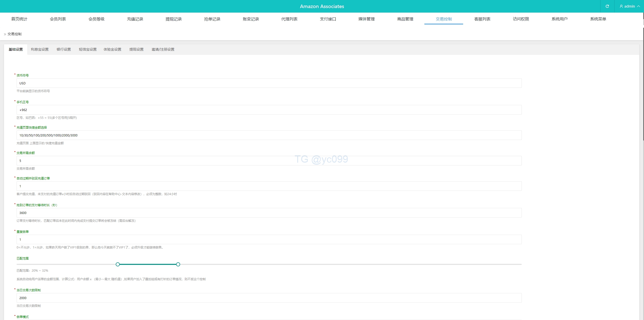Switch to 利息宝设置 tab
Image resolution: width=644 pixels, height=320 pixels.
[x=40, y=50]
